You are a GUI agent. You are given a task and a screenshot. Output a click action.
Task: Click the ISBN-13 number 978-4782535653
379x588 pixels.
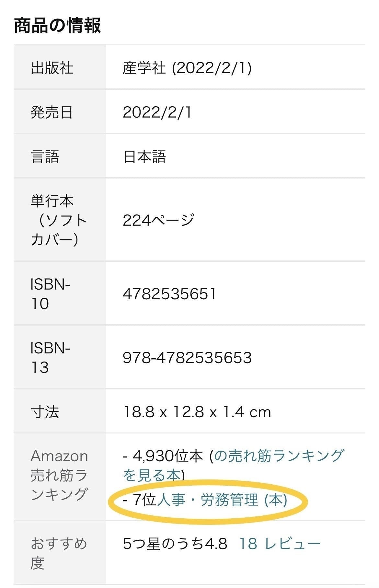187,358
